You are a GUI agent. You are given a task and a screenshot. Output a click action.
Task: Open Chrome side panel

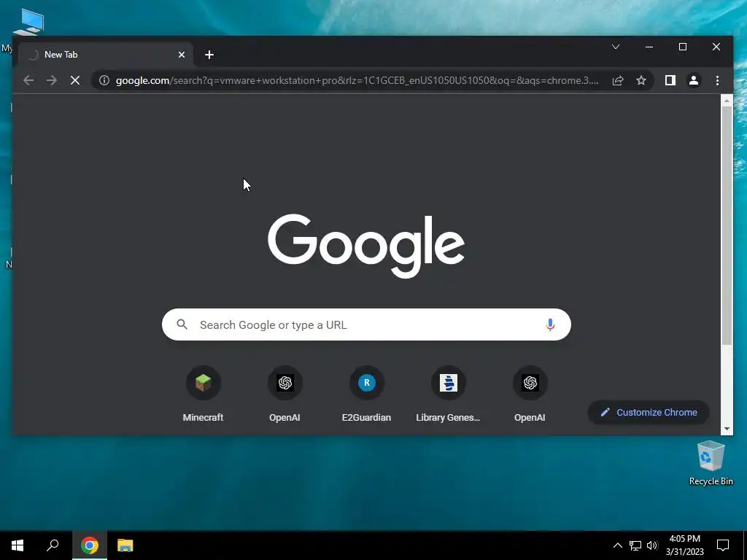pos(670,80)
